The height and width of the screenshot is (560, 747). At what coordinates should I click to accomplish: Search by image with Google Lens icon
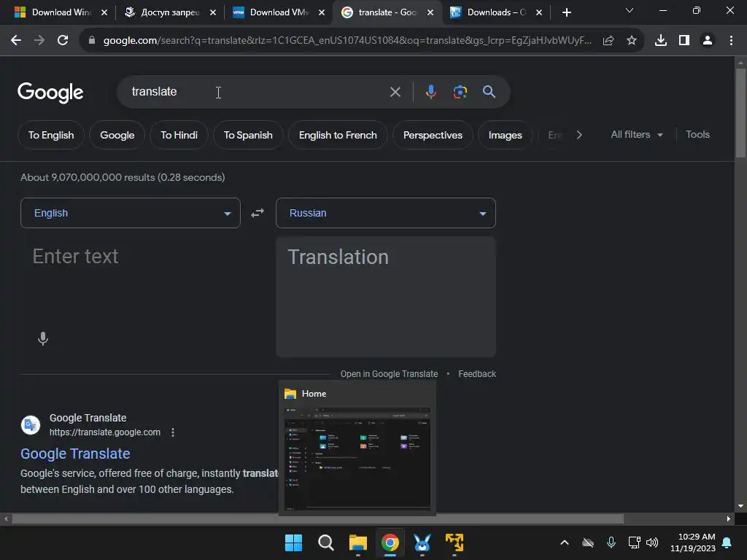click(460, 92)
